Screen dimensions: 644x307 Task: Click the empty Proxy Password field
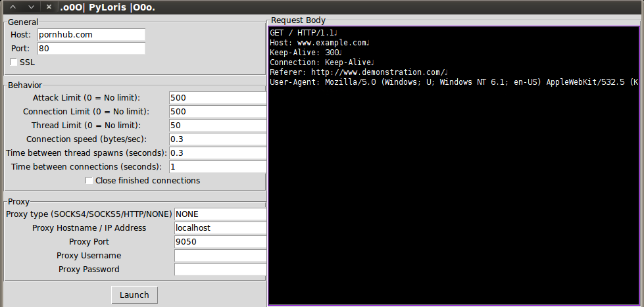click(x=219, y=270)
